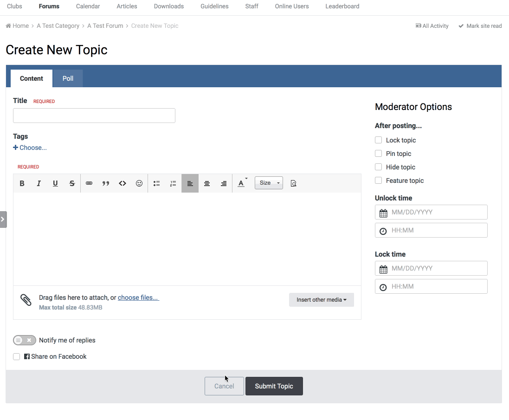
Task: Tick the Share on Facebook checkbox
Action: [17, 357]
